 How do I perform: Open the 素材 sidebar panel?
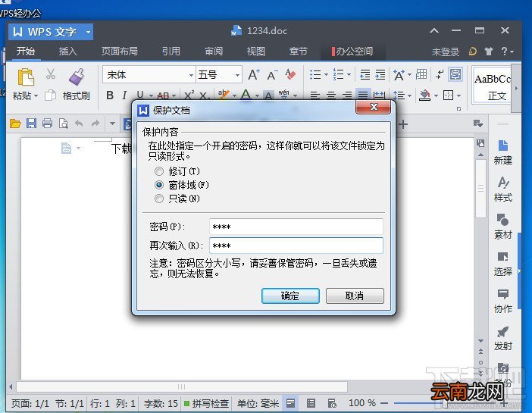point(503,227)
